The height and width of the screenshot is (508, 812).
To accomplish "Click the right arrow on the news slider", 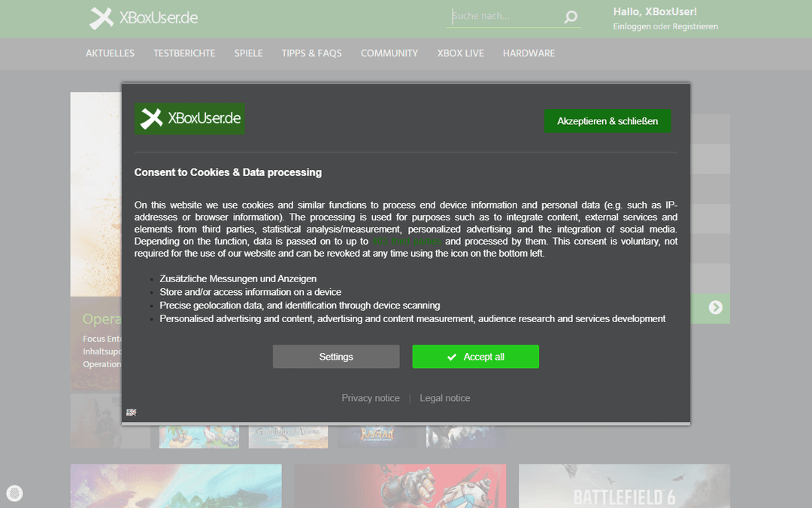I will pyautogui.click(x=715, y=307).
